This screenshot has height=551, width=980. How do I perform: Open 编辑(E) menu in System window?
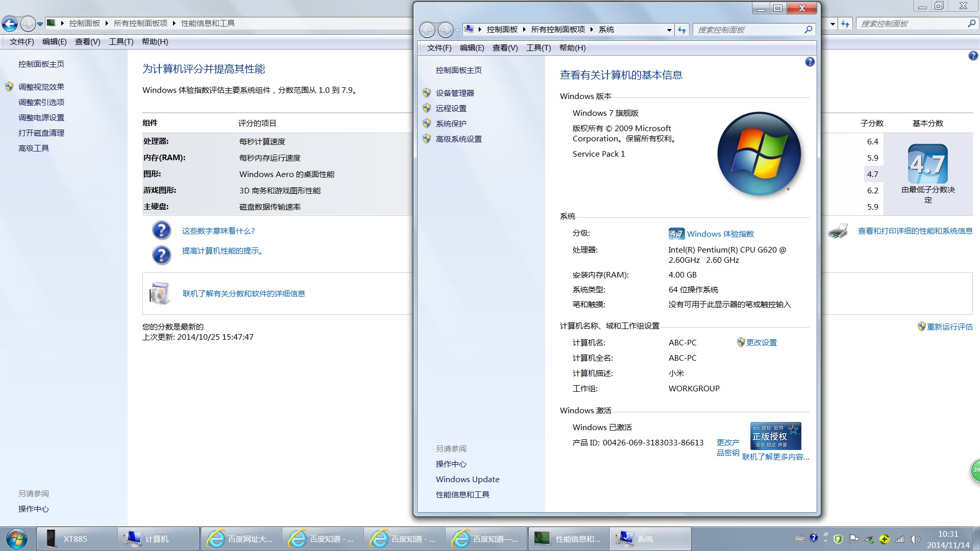(472, 48)
